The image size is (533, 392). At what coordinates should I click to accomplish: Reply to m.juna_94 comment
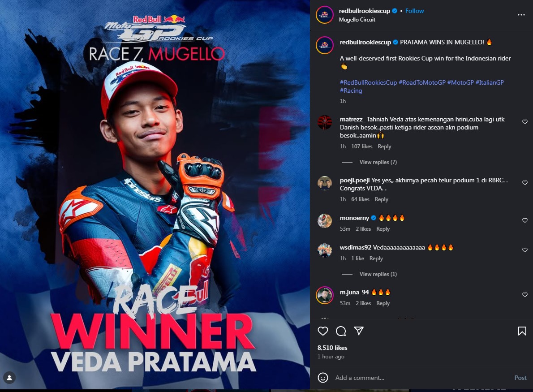point(383,303)
